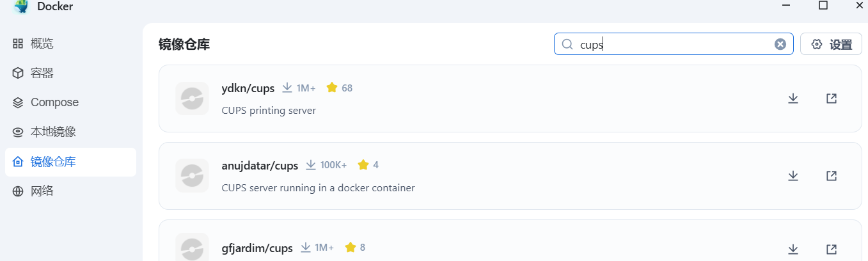
Task: Download the gfjardim/cups image
Action: point(793,249)
